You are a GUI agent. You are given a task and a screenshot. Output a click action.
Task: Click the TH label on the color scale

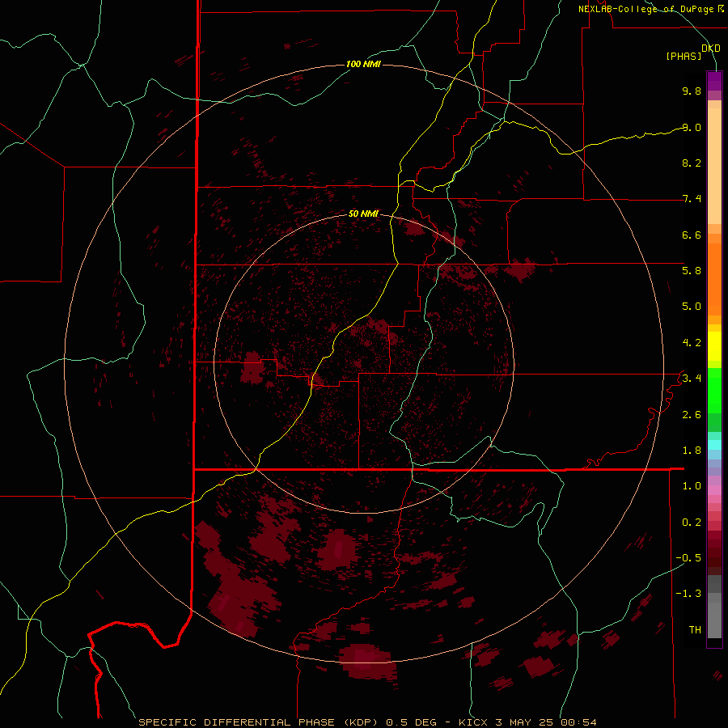(695, 630)
